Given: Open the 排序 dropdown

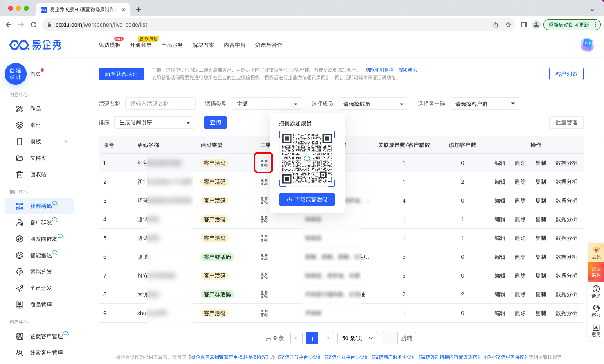Looking at the screenshot, I should point(154,122).
